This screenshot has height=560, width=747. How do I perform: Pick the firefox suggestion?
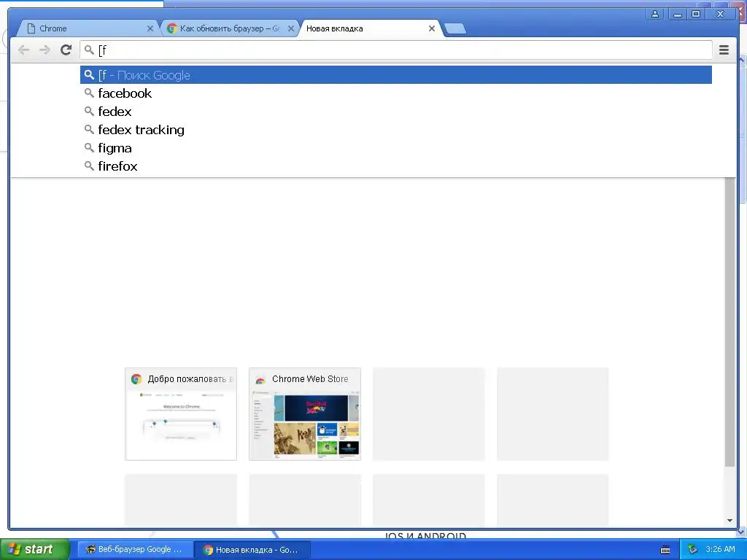[396, 166]
